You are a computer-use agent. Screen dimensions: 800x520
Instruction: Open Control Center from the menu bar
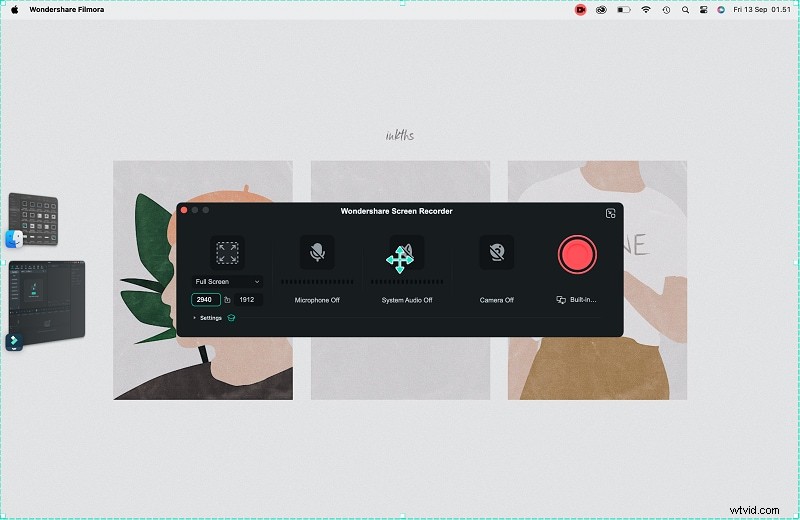tap(704, 9)
